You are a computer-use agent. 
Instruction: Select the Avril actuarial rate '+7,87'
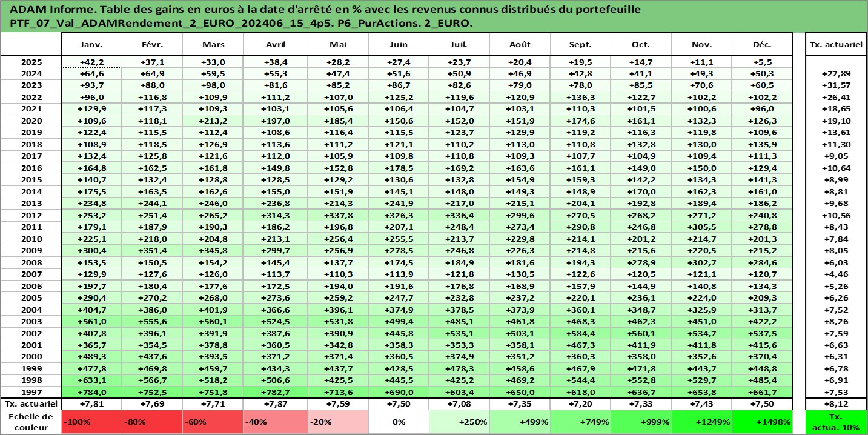click(x=276, y=403)
